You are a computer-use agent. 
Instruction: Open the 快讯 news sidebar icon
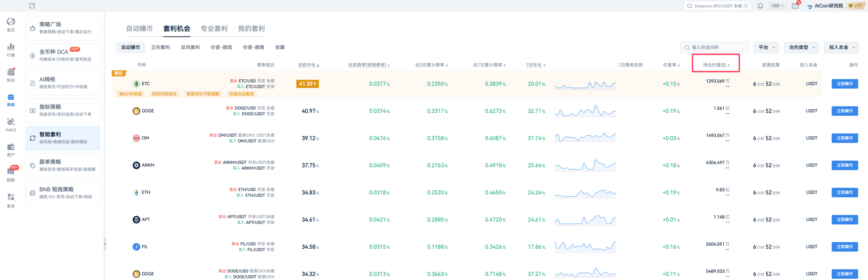pos(11,75)
